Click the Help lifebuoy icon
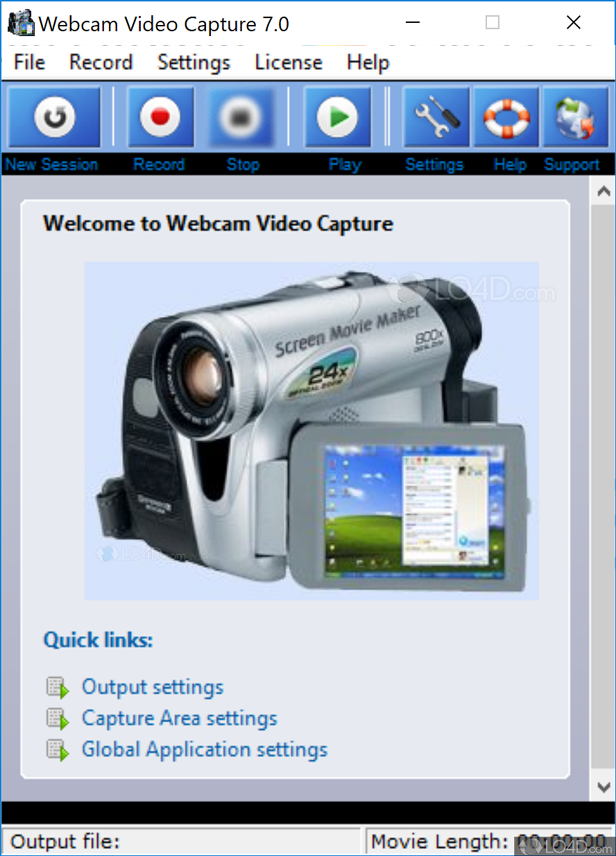 pyautogui.click(x=506, y=117)
